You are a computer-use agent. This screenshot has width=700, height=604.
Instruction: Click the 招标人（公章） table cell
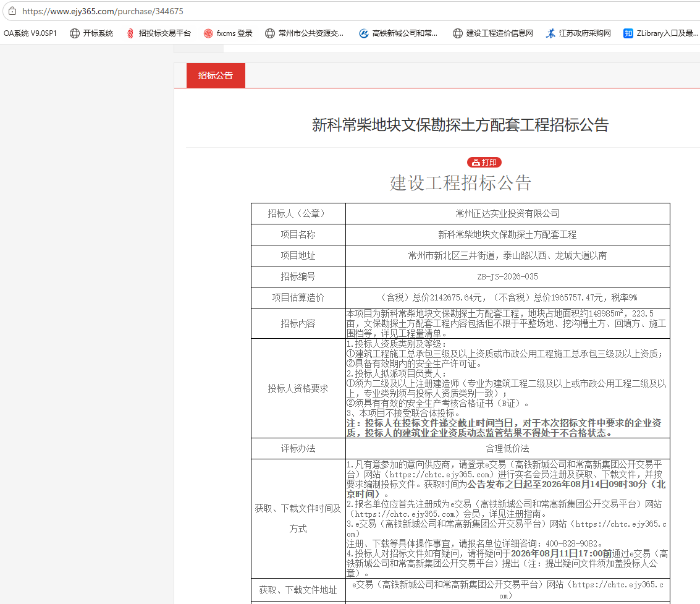298,213
